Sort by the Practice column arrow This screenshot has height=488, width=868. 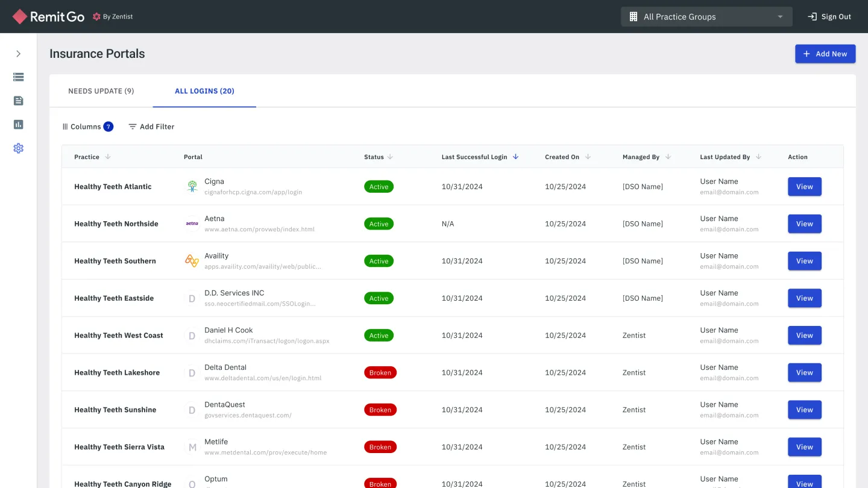click(108, 157)
